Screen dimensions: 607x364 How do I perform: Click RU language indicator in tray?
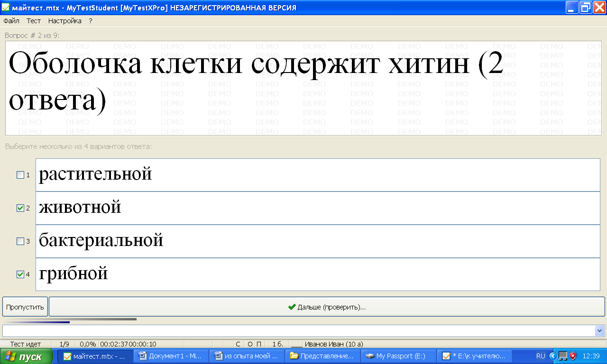pos(541,356)
